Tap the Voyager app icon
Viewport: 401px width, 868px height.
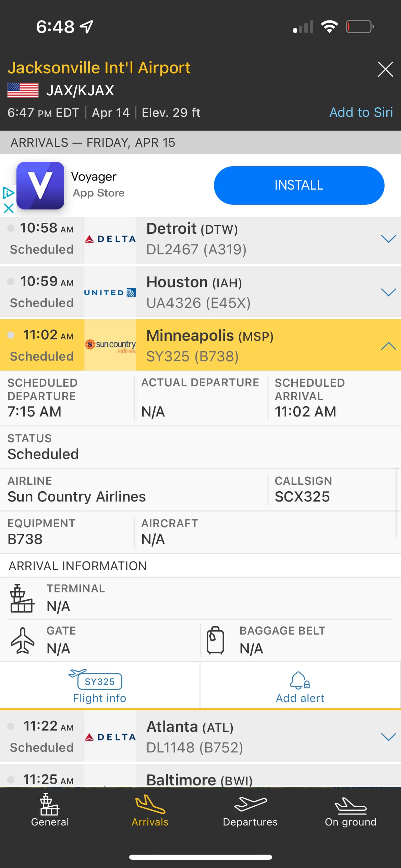pos(40,185)
